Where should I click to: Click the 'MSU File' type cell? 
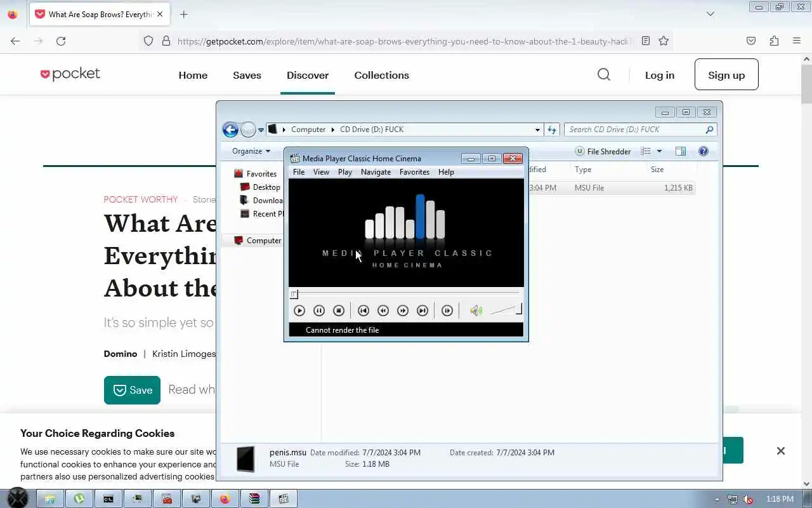pyautogui.click(x=589, y=188)
